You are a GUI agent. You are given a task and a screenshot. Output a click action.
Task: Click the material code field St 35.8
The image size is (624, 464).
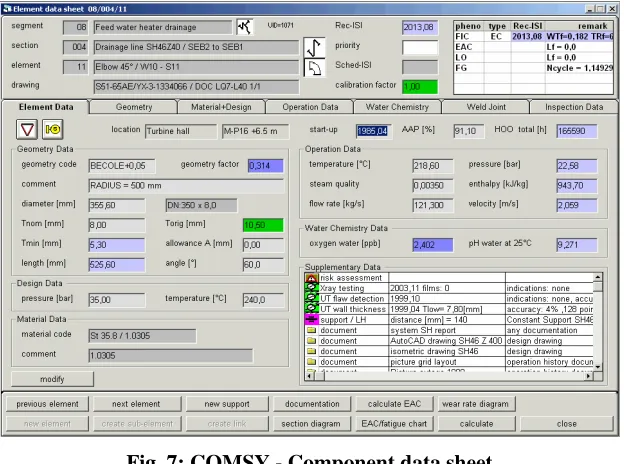[142, 336]
